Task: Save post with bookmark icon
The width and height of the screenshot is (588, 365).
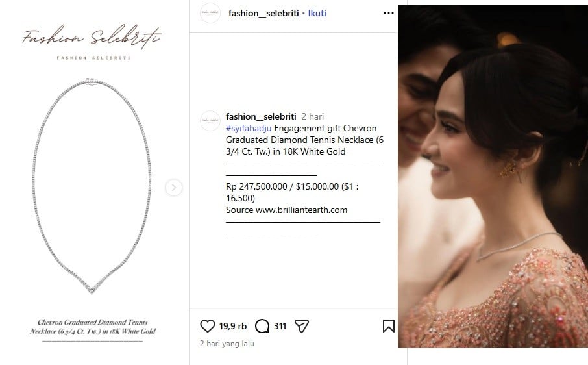Action: [x=389, y=326]
